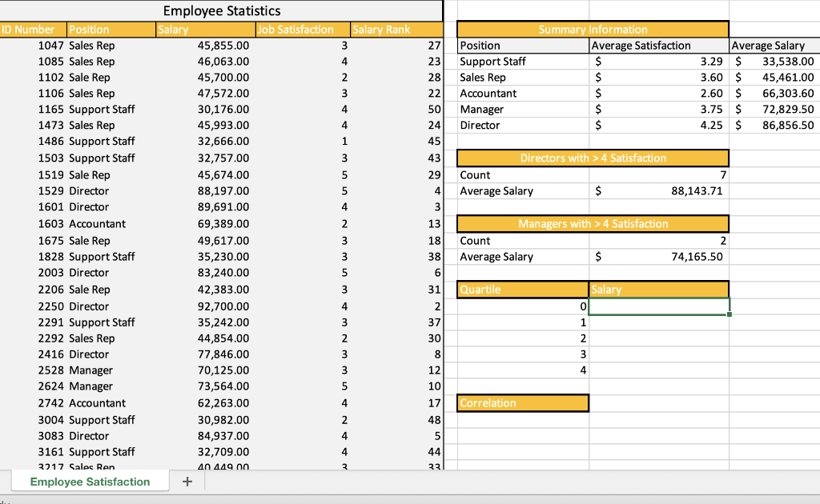The width and height of the screenshot is (820, 504).
Task: Select the 72,829.50 average salary cell
Action: pyautogui.click(x=774, y=110)
